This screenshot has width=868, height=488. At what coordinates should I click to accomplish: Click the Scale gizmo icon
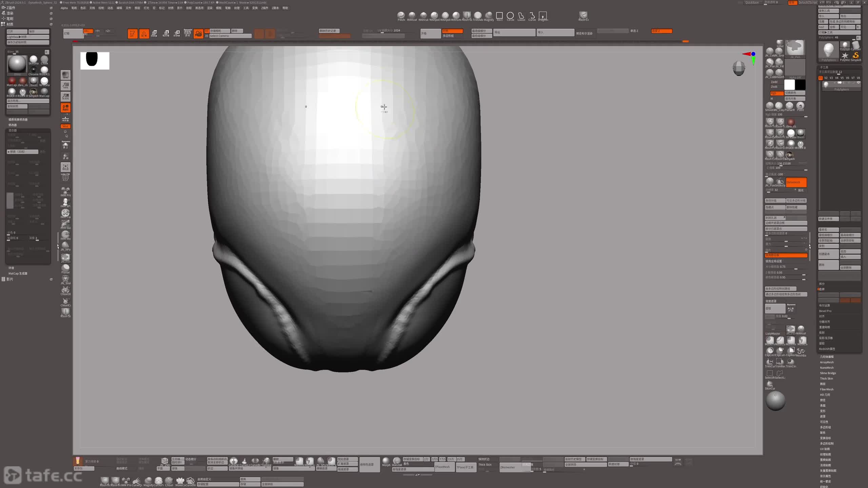click(166, 33)
